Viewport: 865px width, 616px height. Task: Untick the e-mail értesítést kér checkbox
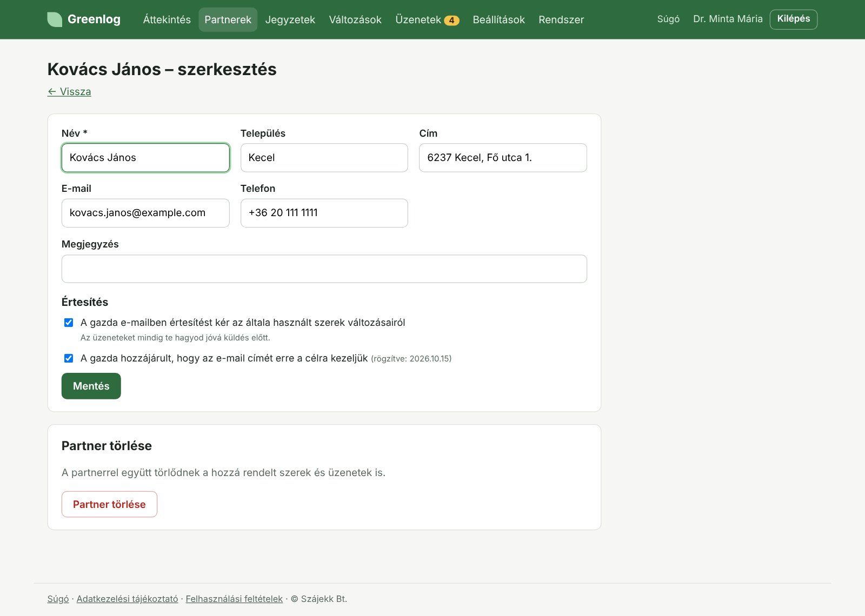pyautogui.click(x=69, y=323)
